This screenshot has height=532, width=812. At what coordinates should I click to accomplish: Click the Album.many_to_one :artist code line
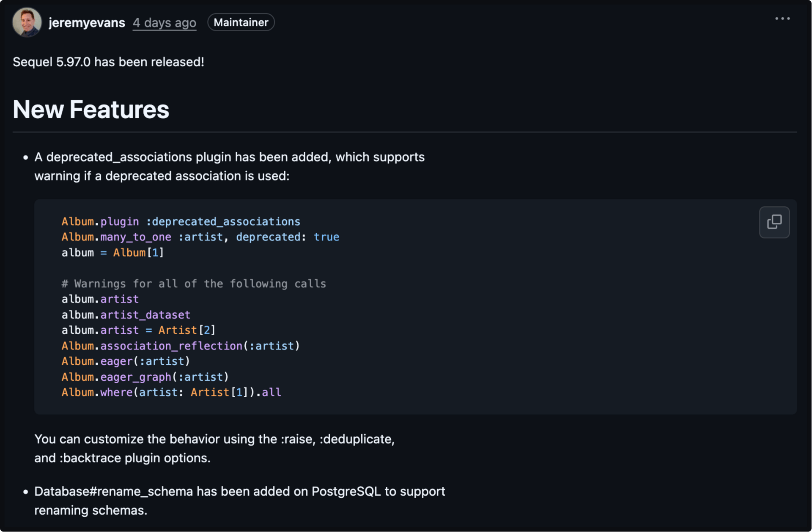200,237
